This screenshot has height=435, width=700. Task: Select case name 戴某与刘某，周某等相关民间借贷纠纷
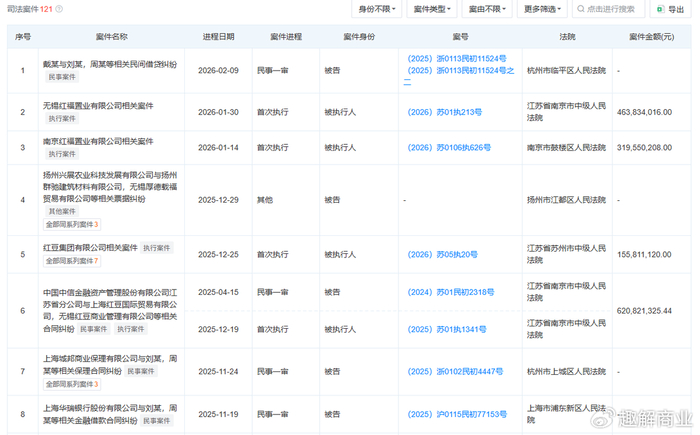point(110,64)
